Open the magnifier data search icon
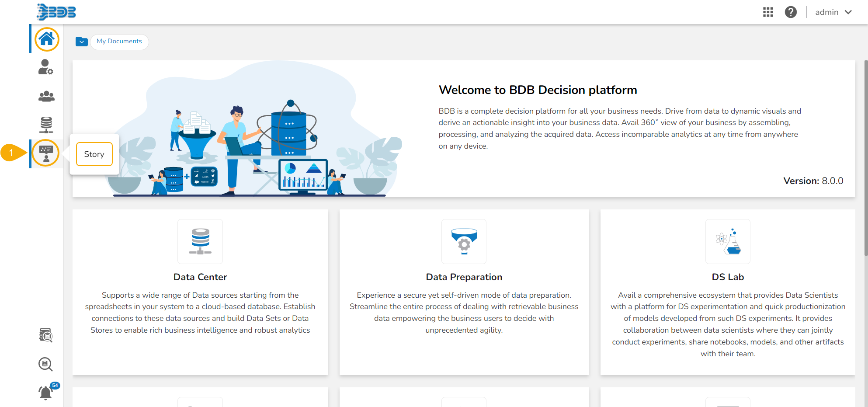868x407 pixels. pos(45,364)
